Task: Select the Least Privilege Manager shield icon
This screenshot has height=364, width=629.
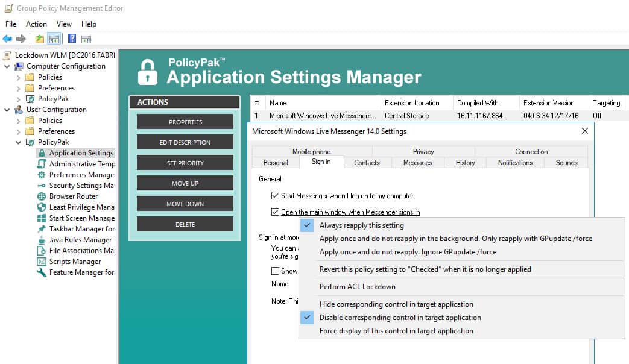Action: 42,207
